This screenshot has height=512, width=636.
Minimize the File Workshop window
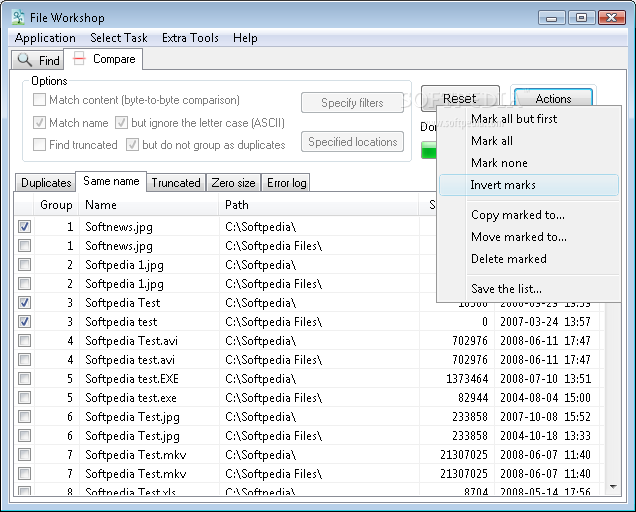[x=551, y=18]
